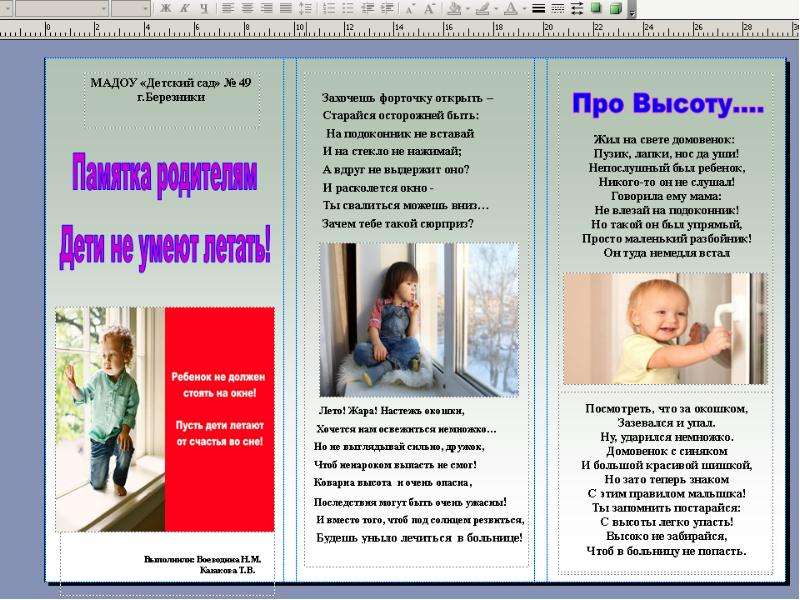This screenshot has height=600, width=800.
Task: Apply the fill color bucket
Action: 454,9
